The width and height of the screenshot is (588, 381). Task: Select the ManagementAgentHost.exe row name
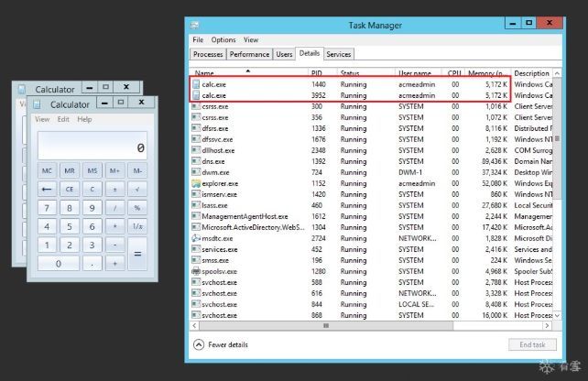point(245,216)
